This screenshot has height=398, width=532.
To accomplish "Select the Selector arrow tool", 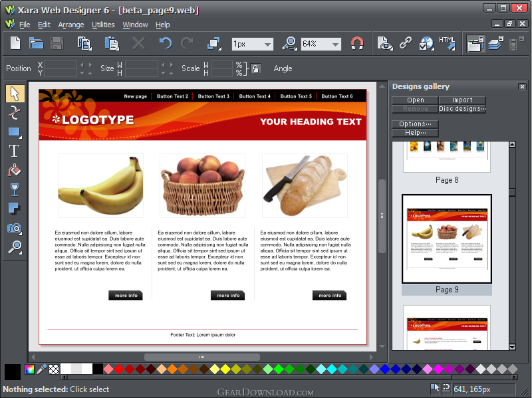I will pos(15,94).
